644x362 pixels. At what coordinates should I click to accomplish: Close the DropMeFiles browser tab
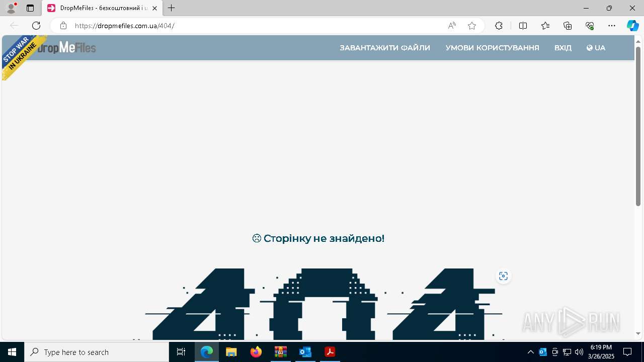pos(154,8)
